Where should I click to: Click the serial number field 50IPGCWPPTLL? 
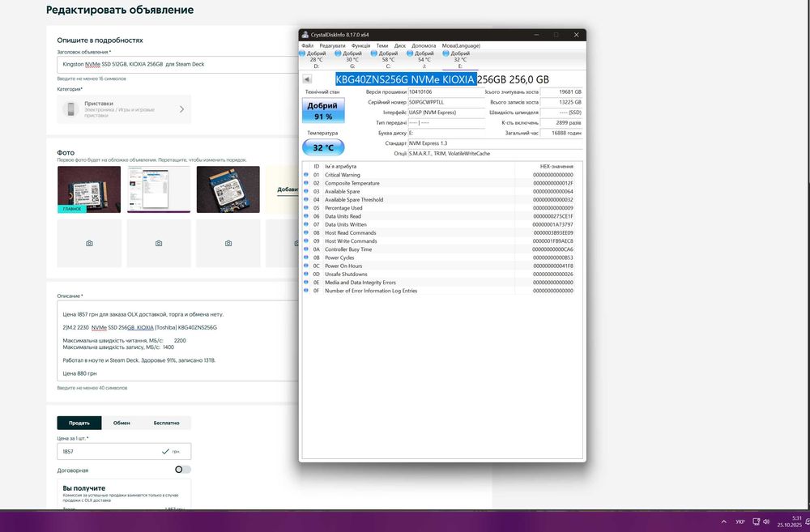446,102
